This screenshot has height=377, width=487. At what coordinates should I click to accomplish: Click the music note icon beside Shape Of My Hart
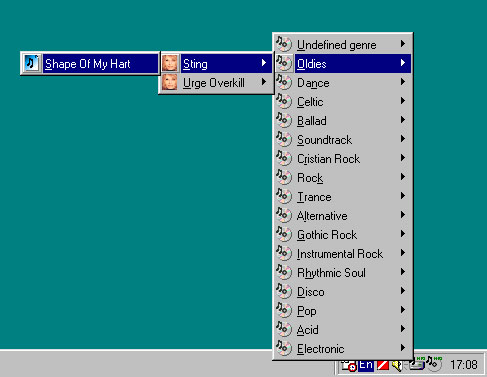click(x=32, y=63)
